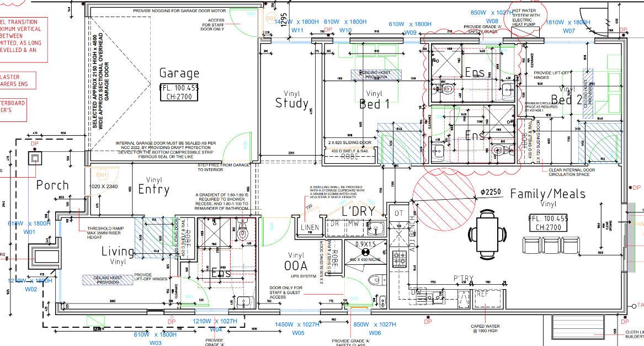Select the sectional overhead garage door note
This screenshot has height=346, width=644.
pyautogui.click(x=101, y=81)
